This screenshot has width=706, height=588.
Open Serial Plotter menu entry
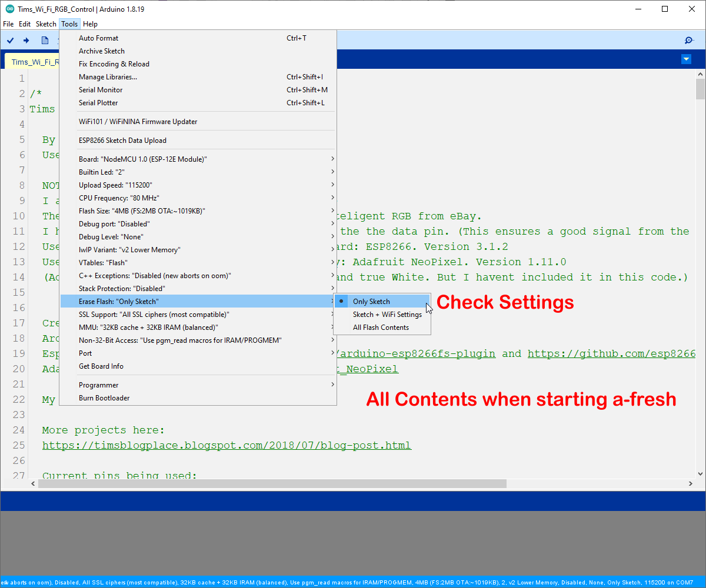coord(198,103)
